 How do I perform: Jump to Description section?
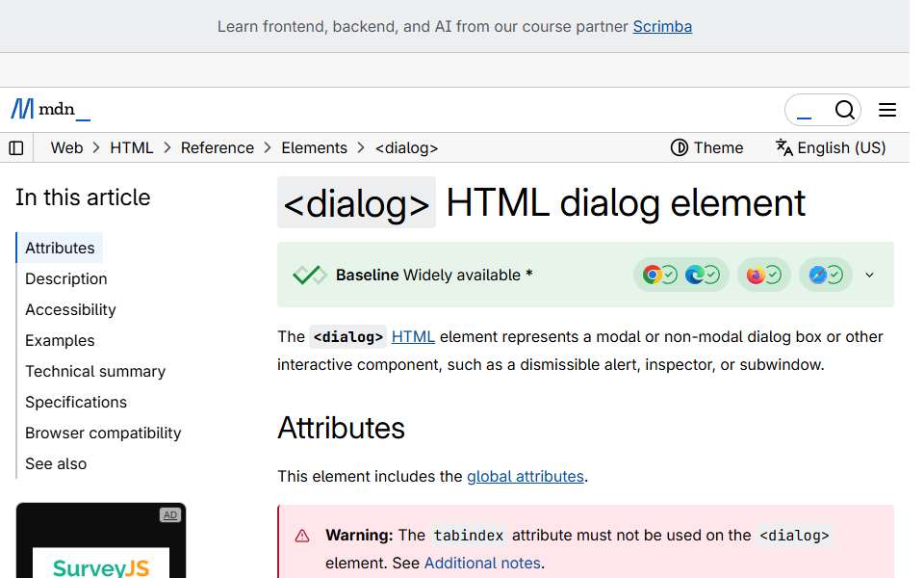[66, 278]
